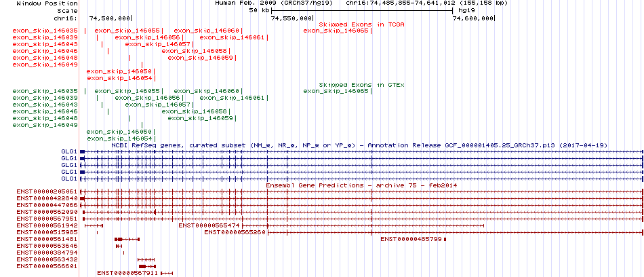Select green GTEx label exon_skip_146059
644x277 pixels.
pos(201,118)
